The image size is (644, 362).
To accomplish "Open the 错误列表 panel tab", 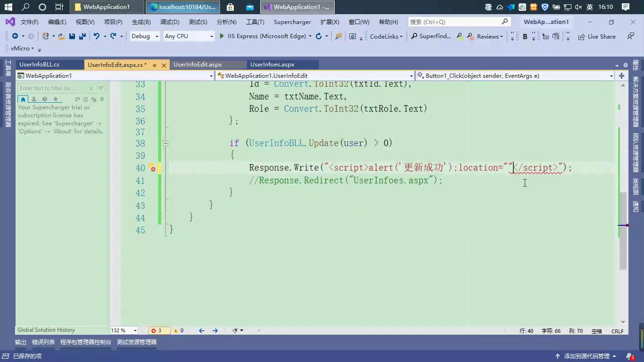I will pos(43,342).
